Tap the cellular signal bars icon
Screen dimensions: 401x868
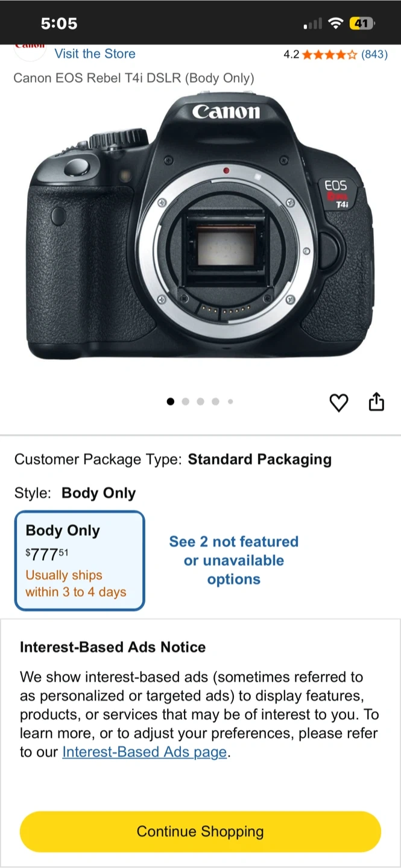(x=313, y=24)
